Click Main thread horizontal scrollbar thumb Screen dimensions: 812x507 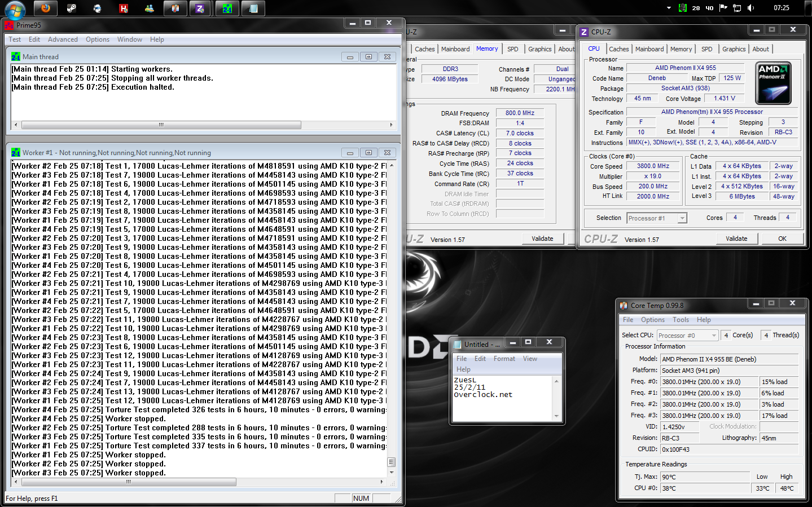pyautogui.click(x=161, y=125)
